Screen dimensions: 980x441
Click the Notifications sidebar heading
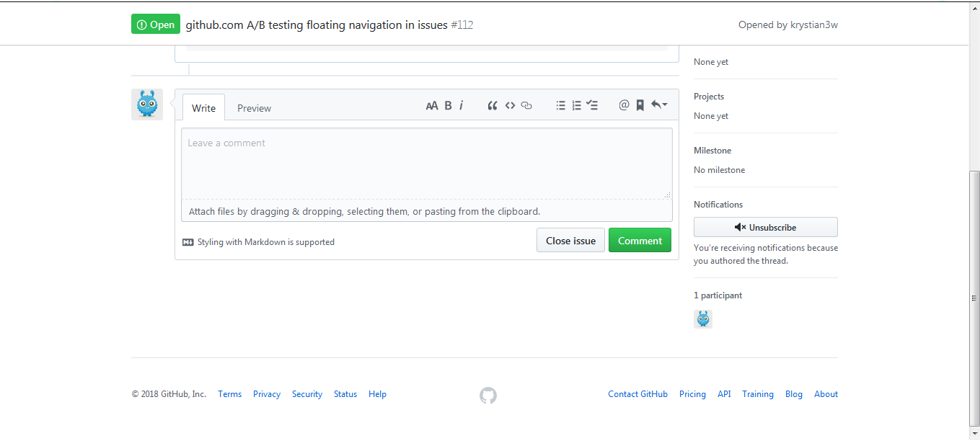[x=718, y=205]
